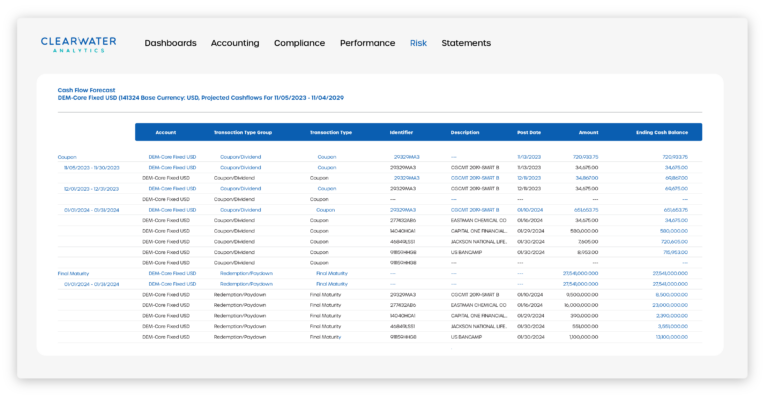Select identifier 277432AB6 in the Final Maturity row
Screen dimensions: 768x398
click(403, 305)
